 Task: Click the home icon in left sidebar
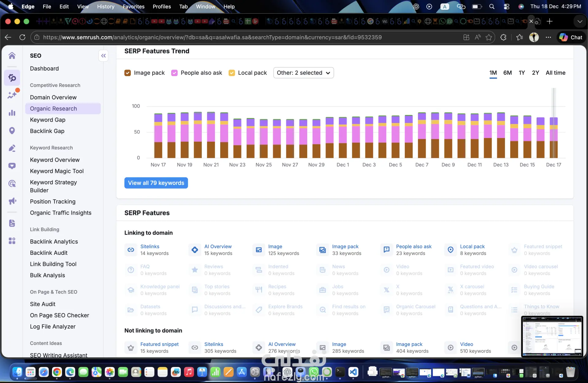point(12,56)
